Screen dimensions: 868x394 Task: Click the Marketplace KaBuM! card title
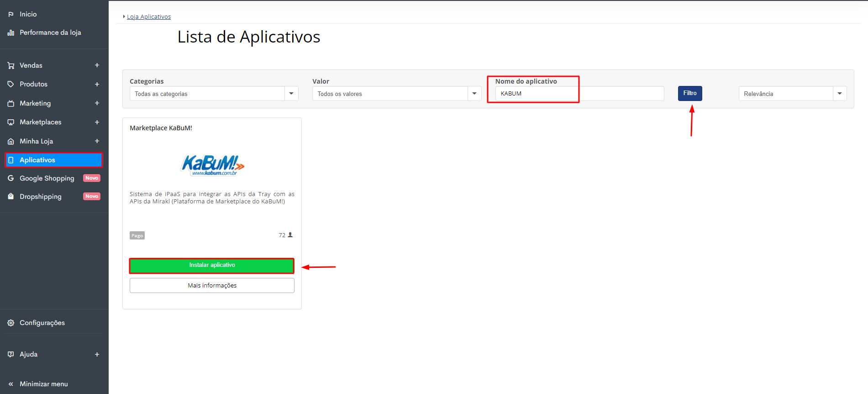pyautogui.click(x=161, y=128)
